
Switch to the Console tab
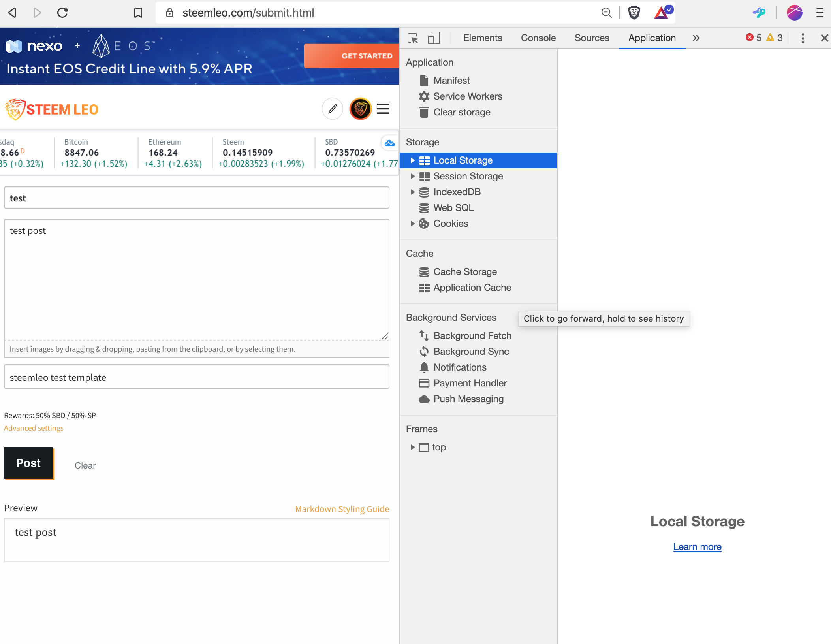click(538, 38)
